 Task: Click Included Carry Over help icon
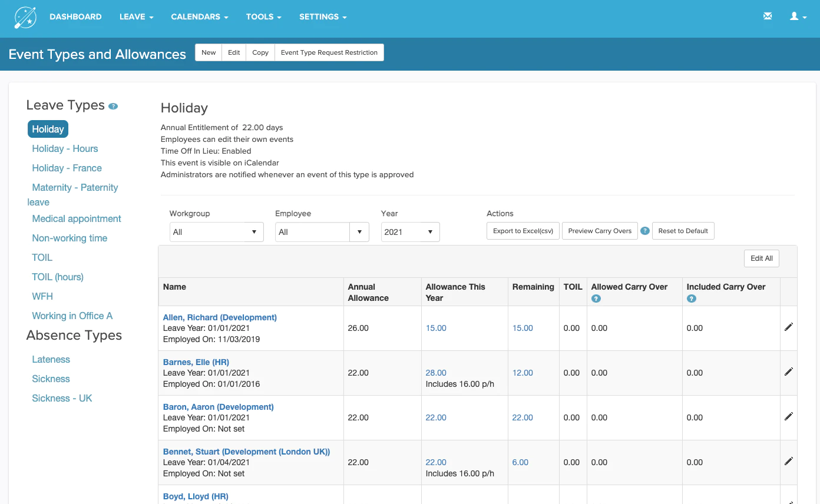691,299
